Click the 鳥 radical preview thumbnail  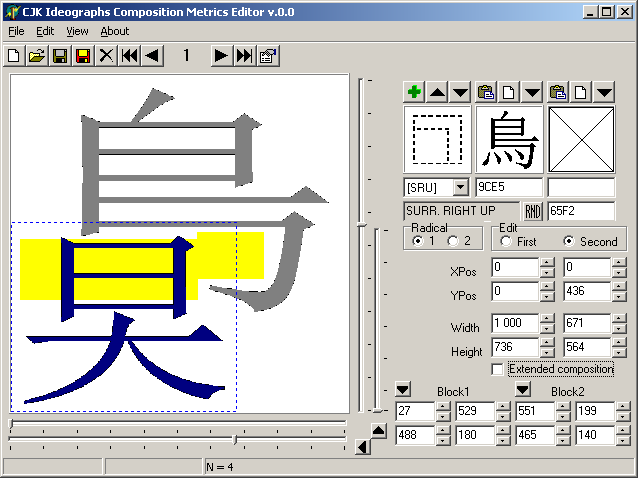(509, 140)
